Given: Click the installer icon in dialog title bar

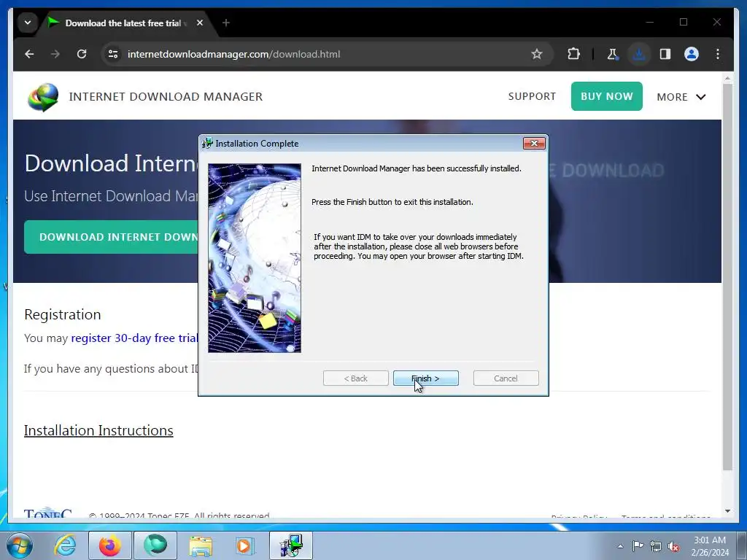Looking at the screenshot, I should click(207, 144).
